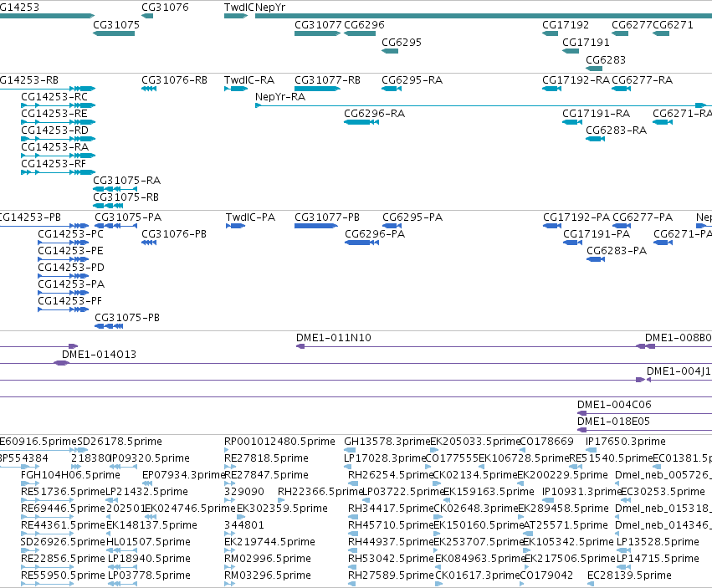Open the CG6277-RA transcript label
712x588 pixels.
click(x=642, y=80)
